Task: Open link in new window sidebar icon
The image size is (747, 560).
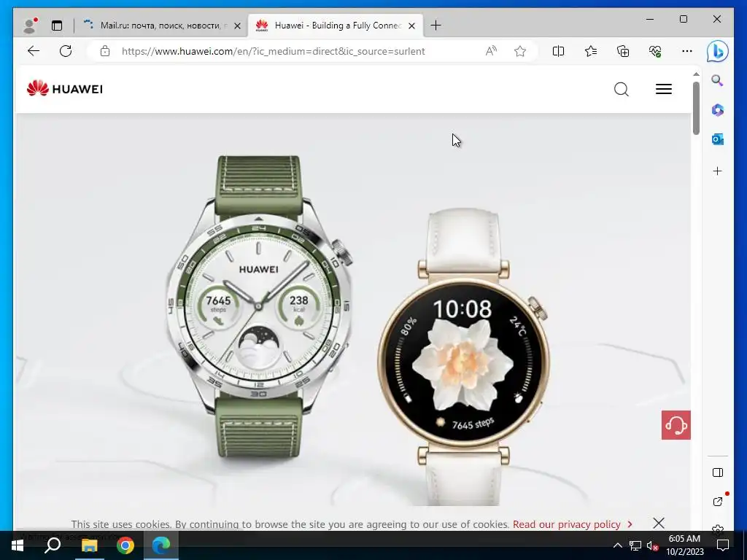Action: (718, 502)
